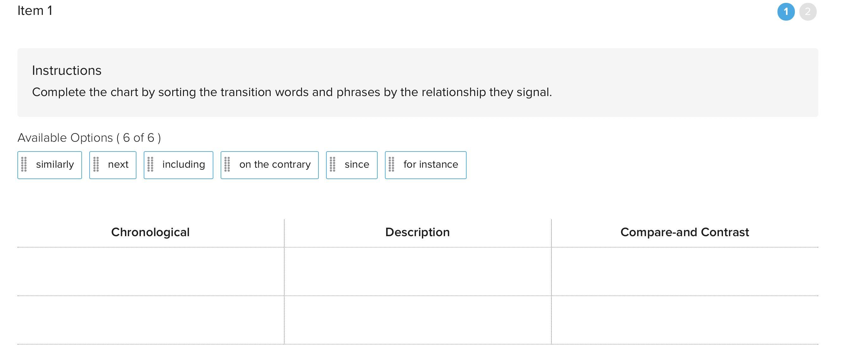Screen dimensions: 868x362
Task: Click the Description column header
Action: point(418,232)
